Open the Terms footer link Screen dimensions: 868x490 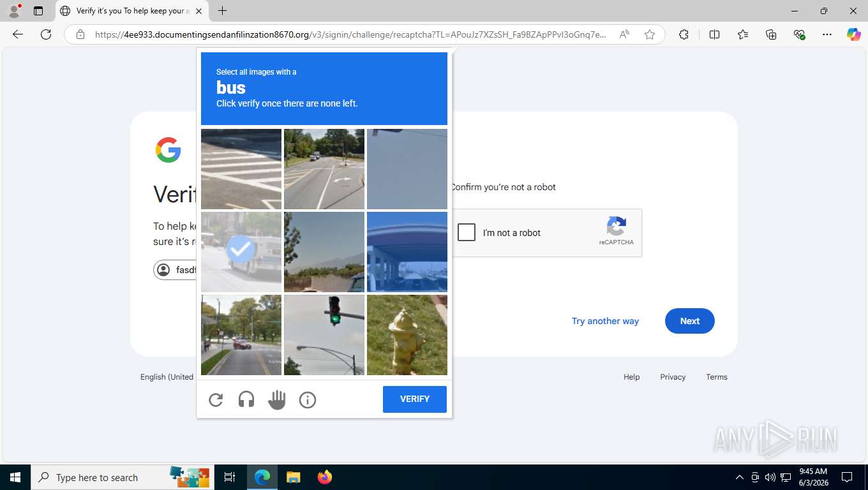click(717, 377)
